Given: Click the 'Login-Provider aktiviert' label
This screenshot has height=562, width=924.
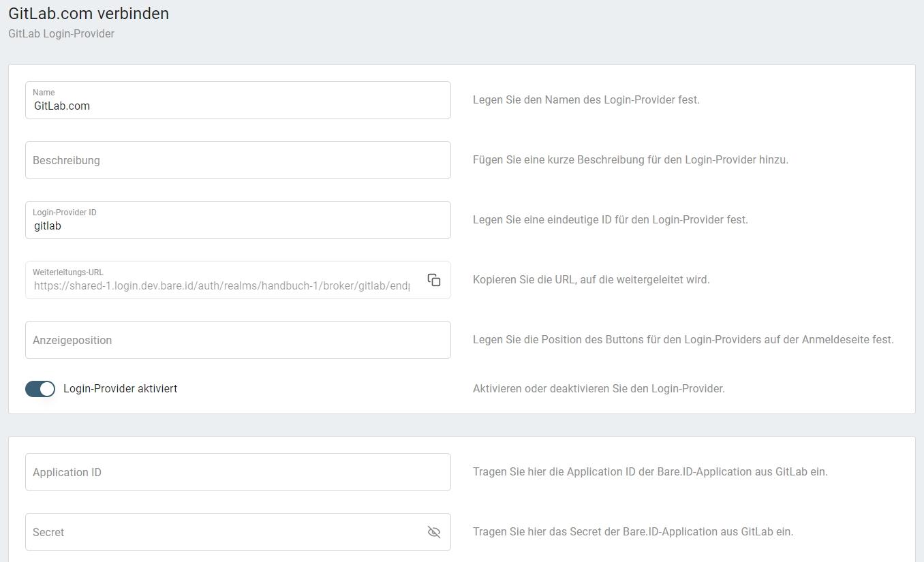Looking at the screenshot, I should tap(120, 389).
